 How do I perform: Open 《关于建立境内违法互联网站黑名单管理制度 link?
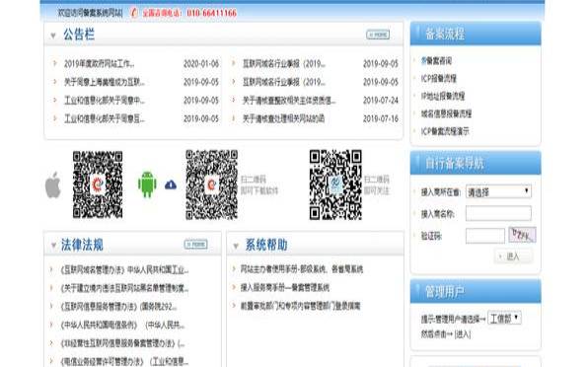[x=124, y=288]
